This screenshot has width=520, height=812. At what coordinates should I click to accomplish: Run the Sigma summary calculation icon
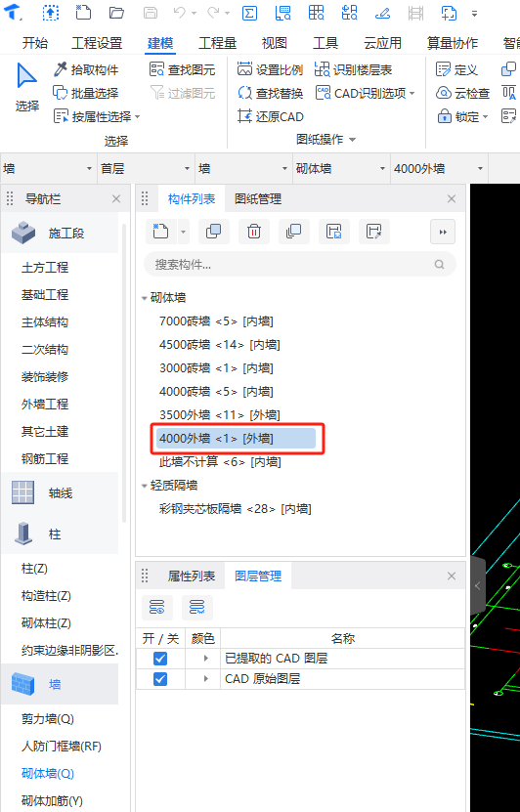click(249, 13)
